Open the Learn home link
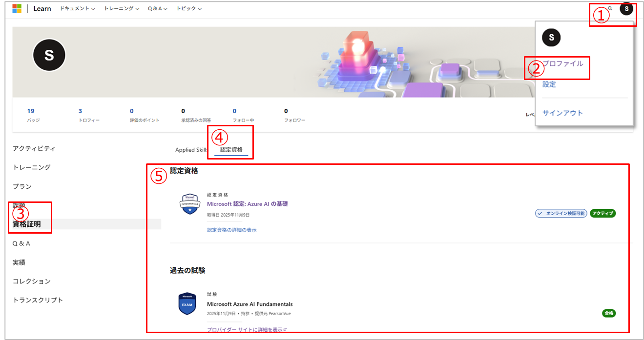Viewport: 644px width, 340px height. [x=42, y=8]
